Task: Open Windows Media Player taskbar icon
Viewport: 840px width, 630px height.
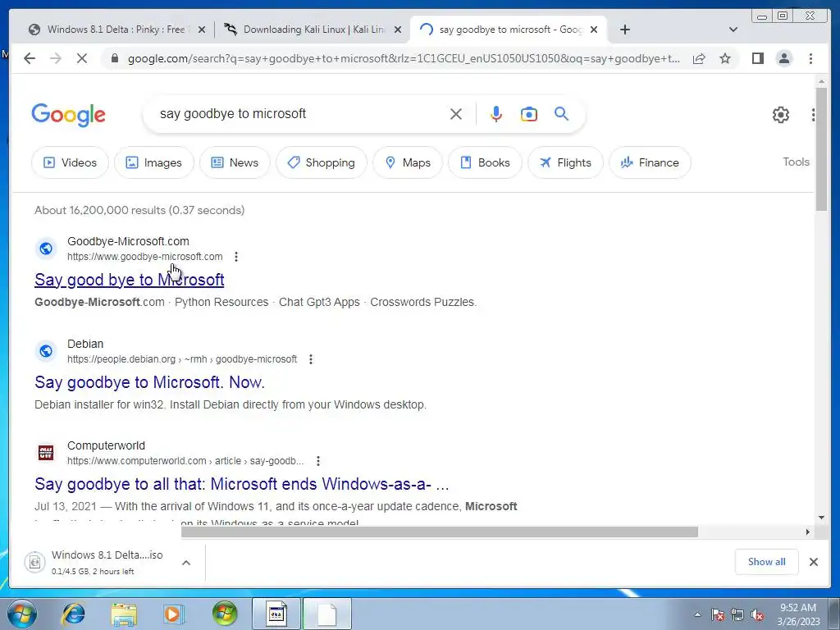Action: click(x=173, y=614)
